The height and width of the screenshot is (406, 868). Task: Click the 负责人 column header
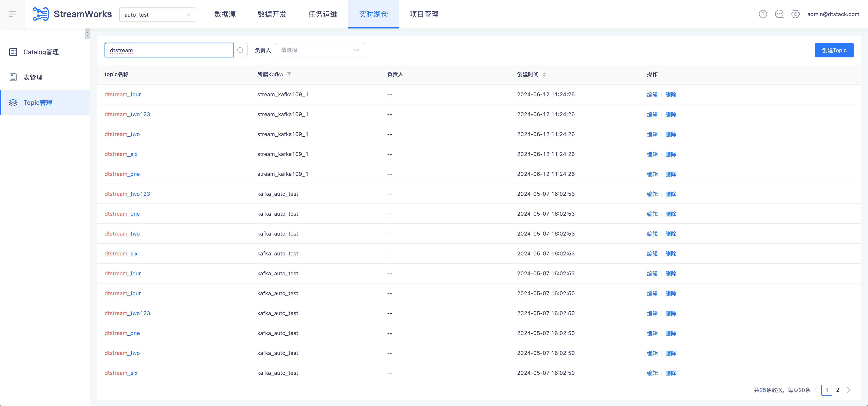pos(395,74)
